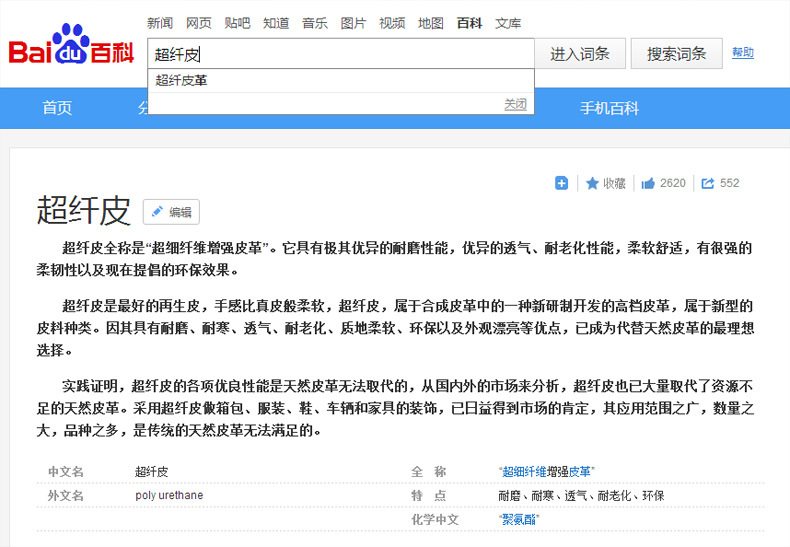Open 首页 in the blue navigation bar

coord(57,108)
